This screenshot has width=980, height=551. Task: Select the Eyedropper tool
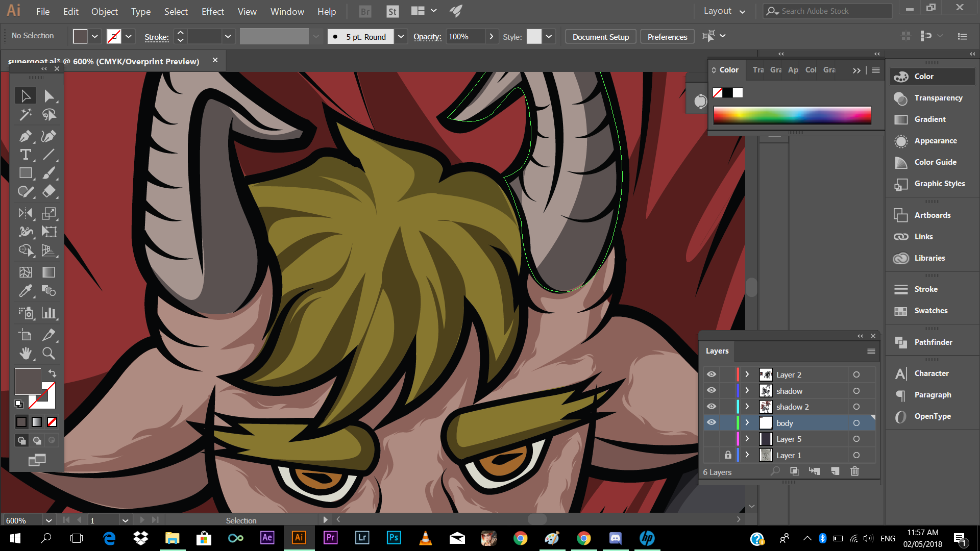click(25, 291)
